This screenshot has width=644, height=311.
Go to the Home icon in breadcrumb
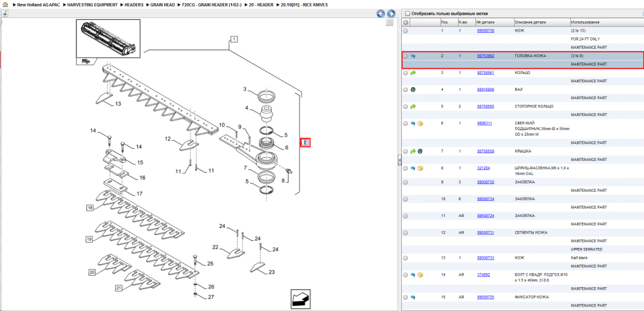click(x=5, y=5)
